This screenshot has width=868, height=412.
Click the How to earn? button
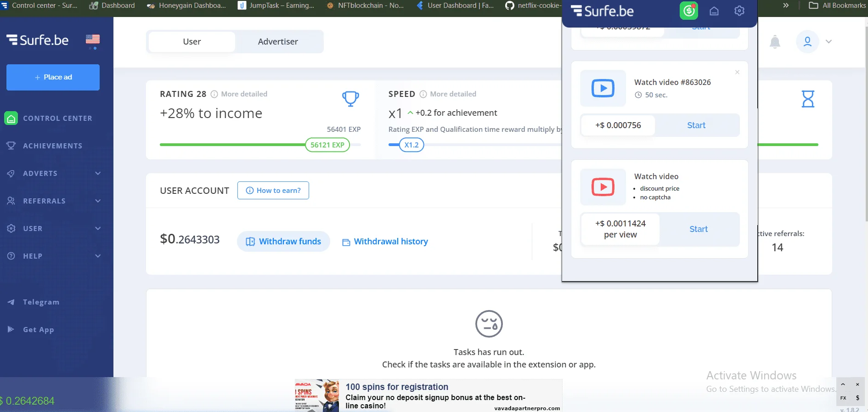tap(273, 191)
